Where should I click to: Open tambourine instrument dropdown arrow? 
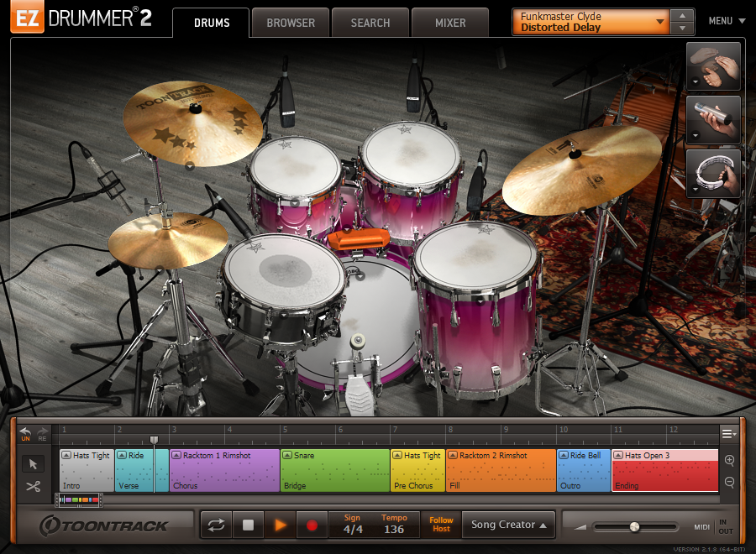696,190
